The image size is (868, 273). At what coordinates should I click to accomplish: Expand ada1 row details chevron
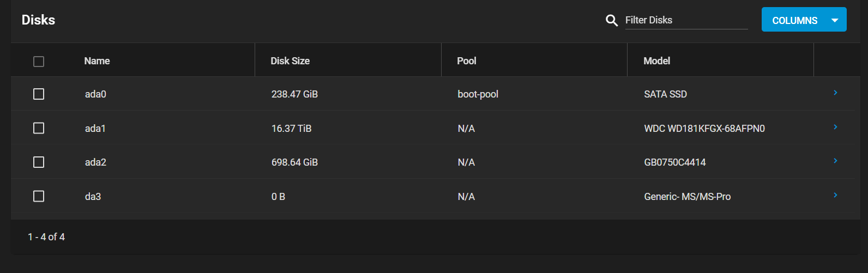coord(835,127)
